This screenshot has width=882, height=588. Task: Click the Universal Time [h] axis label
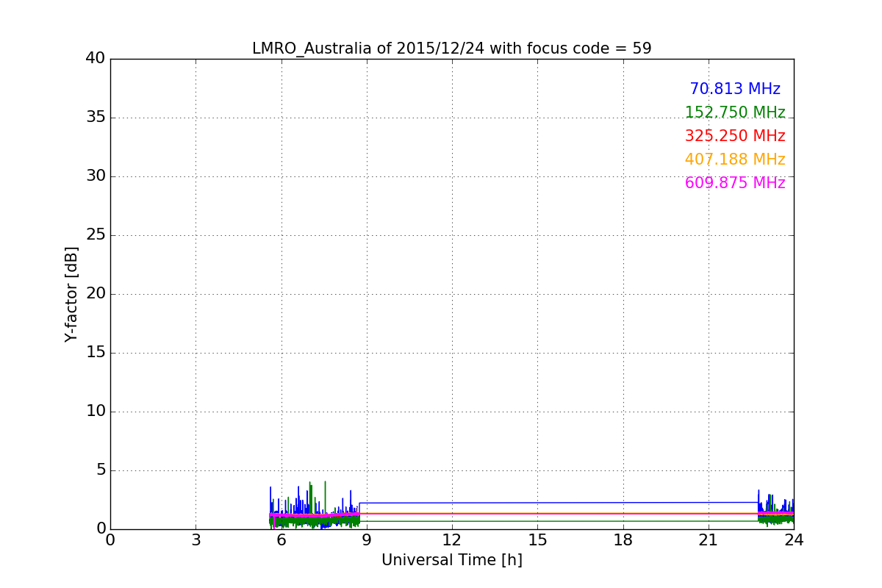click(451, 560)
